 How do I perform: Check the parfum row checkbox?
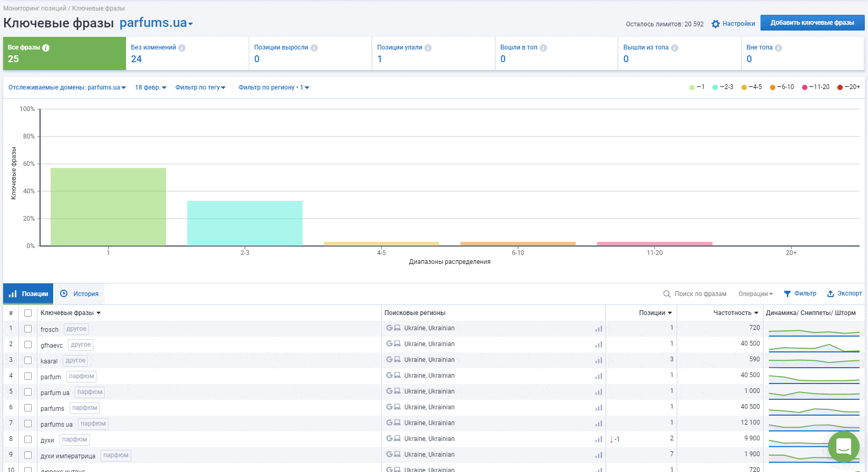[x=28, y=376]
